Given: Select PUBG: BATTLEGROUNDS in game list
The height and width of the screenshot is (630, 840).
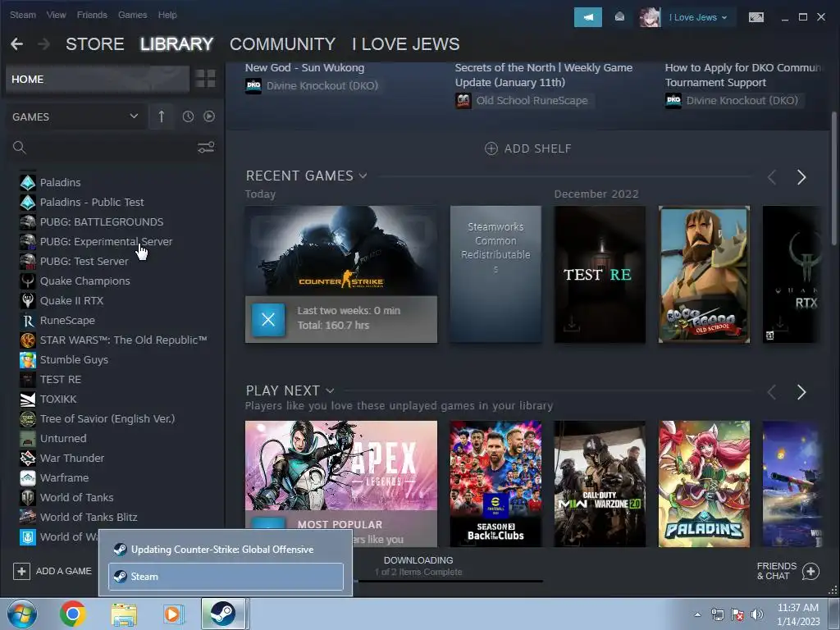Looking at the screenshot, I should pyautogui.click(x=101, y=221).
